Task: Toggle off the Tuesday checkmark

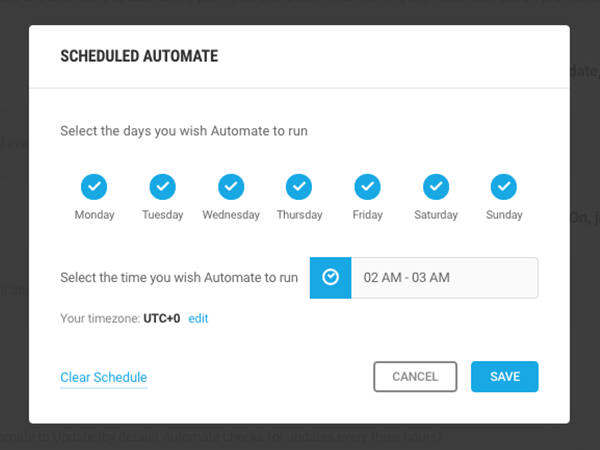Action: click(x=163, y=187)
